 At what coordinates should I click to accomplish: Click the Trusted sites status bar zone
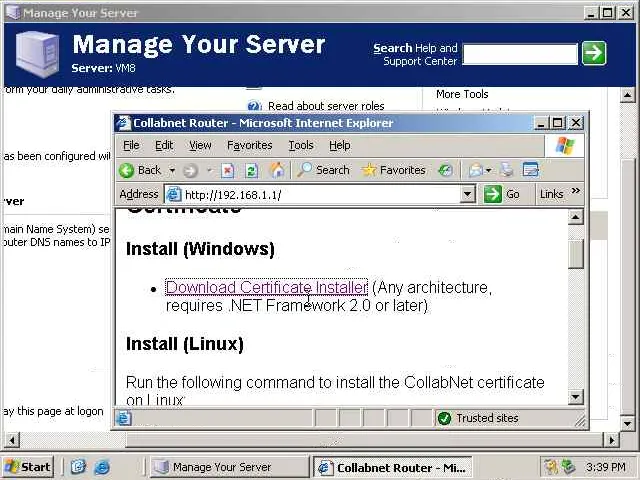477,418
